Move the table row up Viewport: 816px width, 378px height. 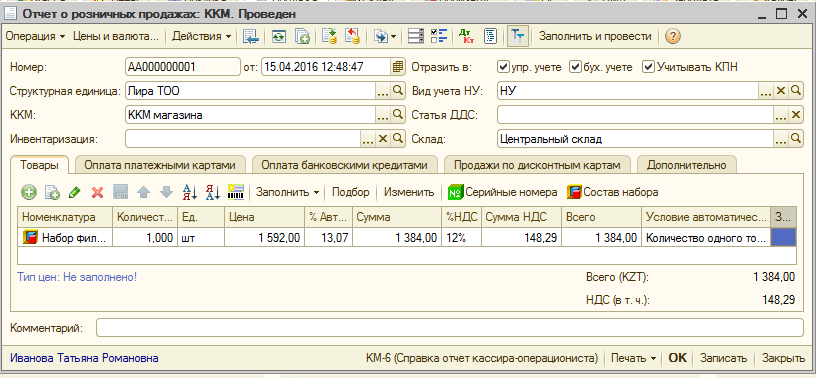pyautogui.click(x=143, y=192)
